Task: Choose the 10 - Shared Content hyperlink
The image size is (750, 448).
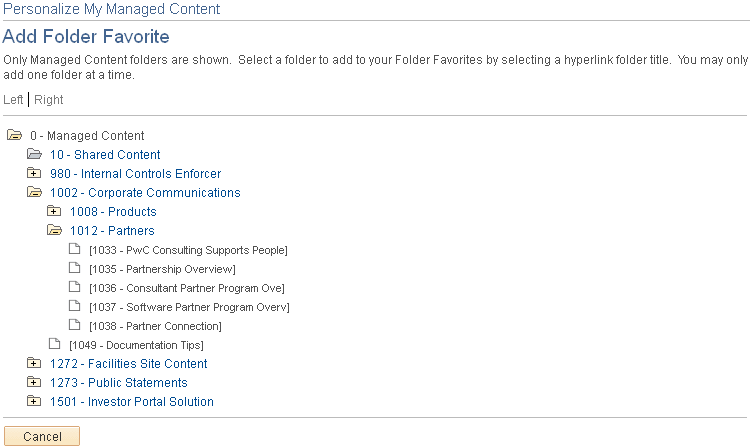Action: 105,155
